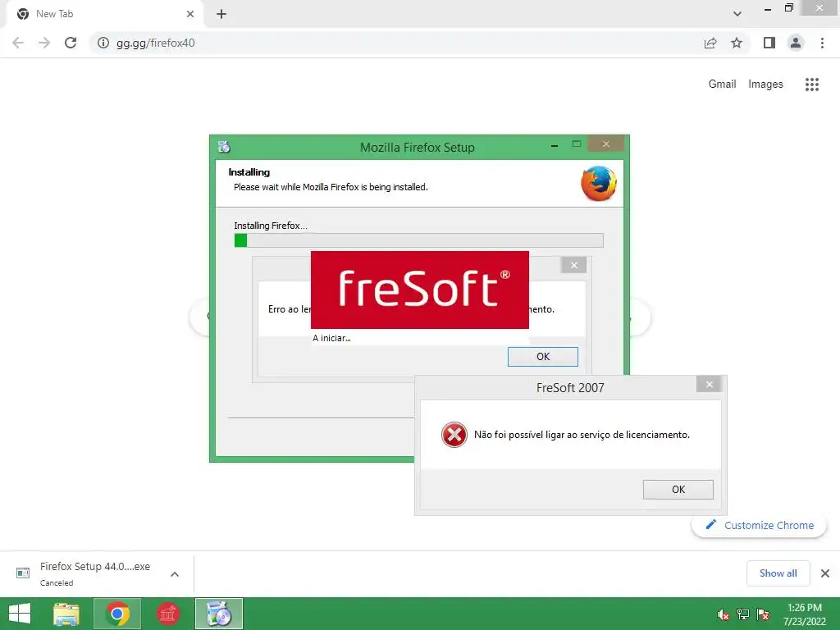Image resolution: width=840 pixels, height=630 pixels.
Task: Click the 'A iniciar...' status text
Action: click(x=331, y=338)
